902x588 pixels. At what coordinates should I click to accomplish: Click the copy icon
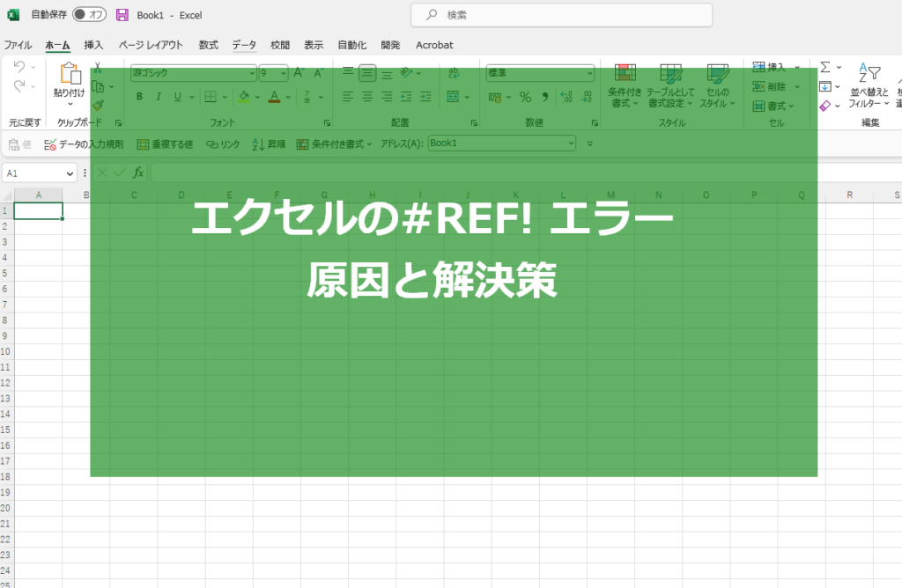[99, 87]
